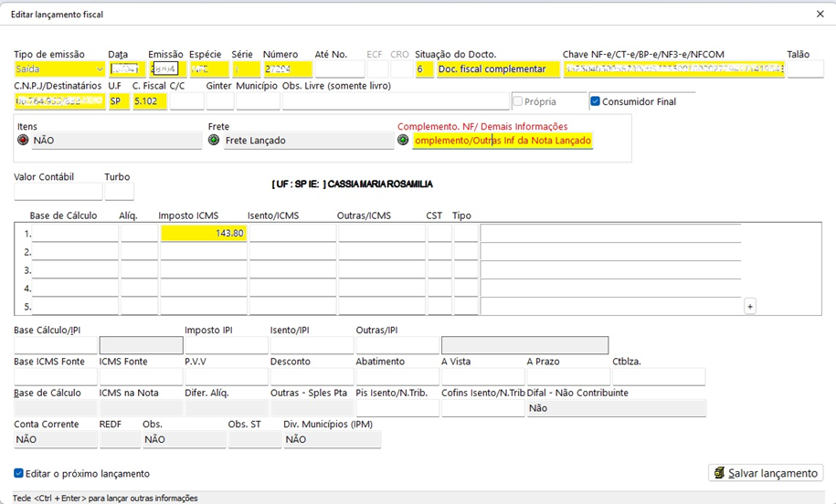
Task: Click the green Complemento NF indicator icon
Action: (x=403, y=140)
